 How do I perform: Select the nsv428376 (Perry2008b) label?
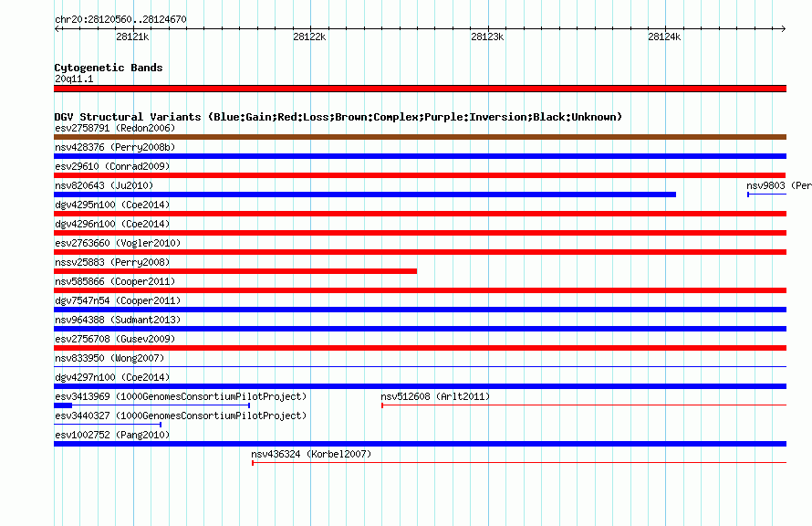[x=115, y=147]
